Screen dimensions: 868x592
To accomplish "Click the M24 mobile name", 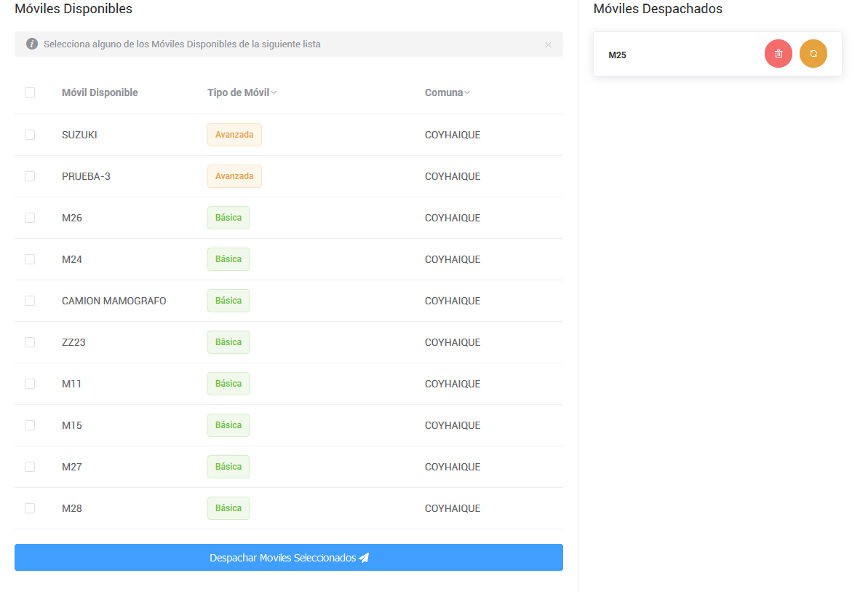I will [x=72, y=259].
